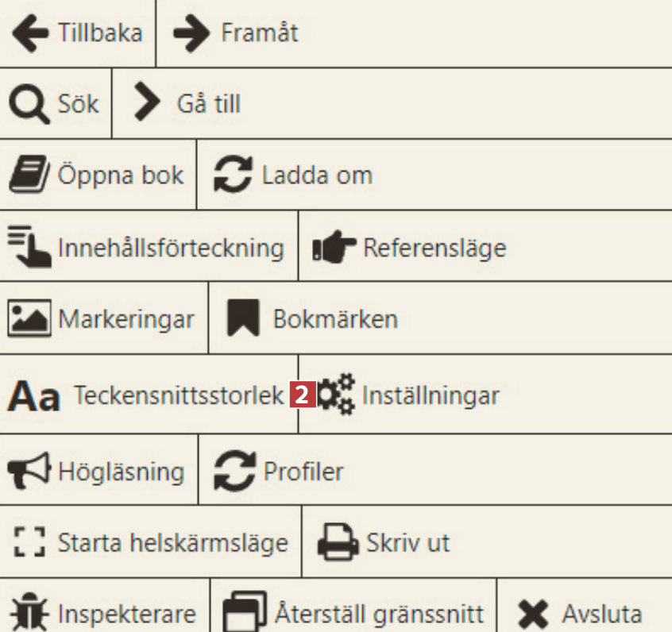The height and width of the screenshot is (632, 672).
Task: Click the Referensläge pointing hand icon
Action: click(x=334, y=249)
